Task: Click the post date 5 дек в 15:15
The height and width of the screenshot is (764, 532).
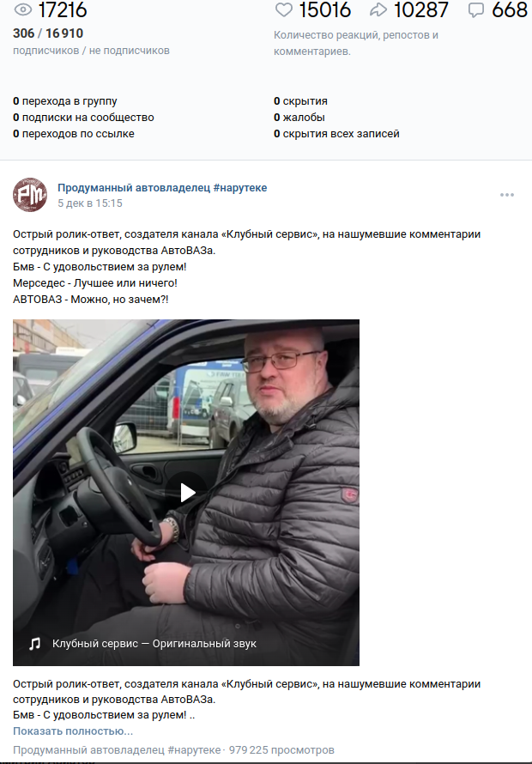Action: point(89,203)
